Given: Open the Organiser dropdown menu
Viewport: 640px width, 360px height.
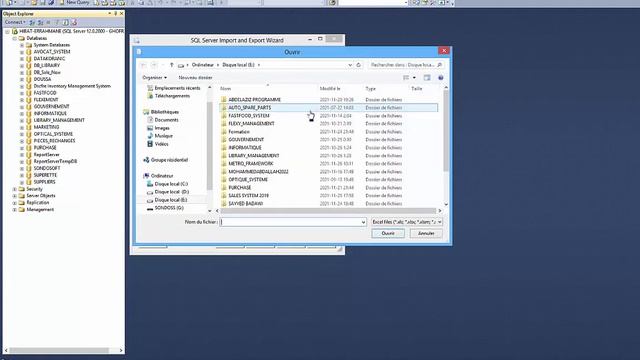Looking at the screenshot, I should click(x=154, y=78).
